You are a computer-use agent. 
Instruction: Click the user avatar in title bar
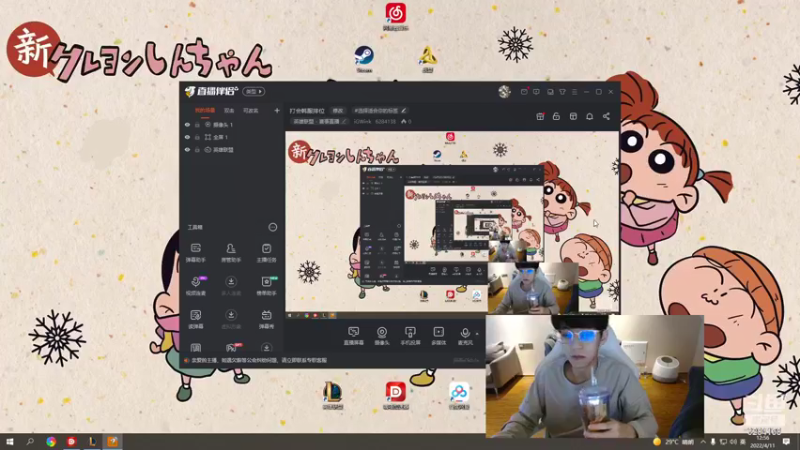click(504, 92)
